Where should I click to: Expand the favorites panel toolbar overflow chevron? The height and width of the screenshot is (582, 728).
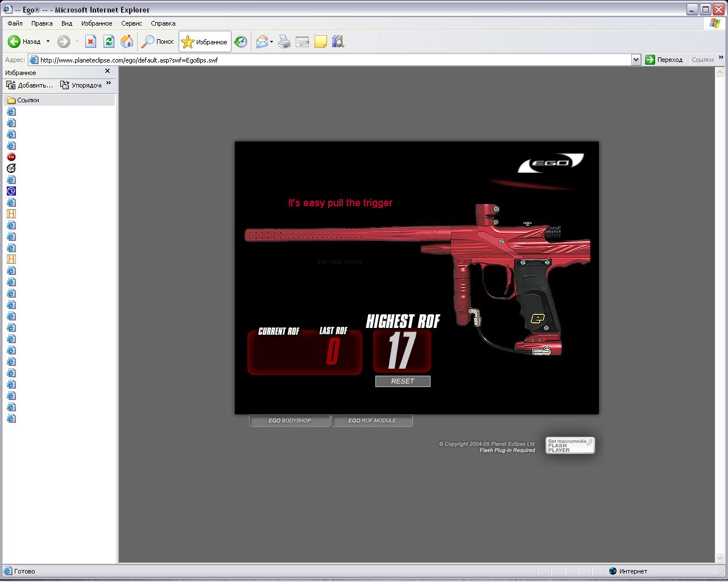pyautogui.click(x=109, y=84)
